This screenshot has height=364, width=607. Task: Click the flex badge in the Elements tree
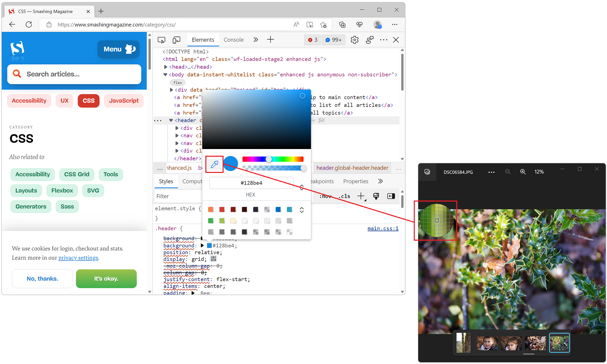pos(178,82)
